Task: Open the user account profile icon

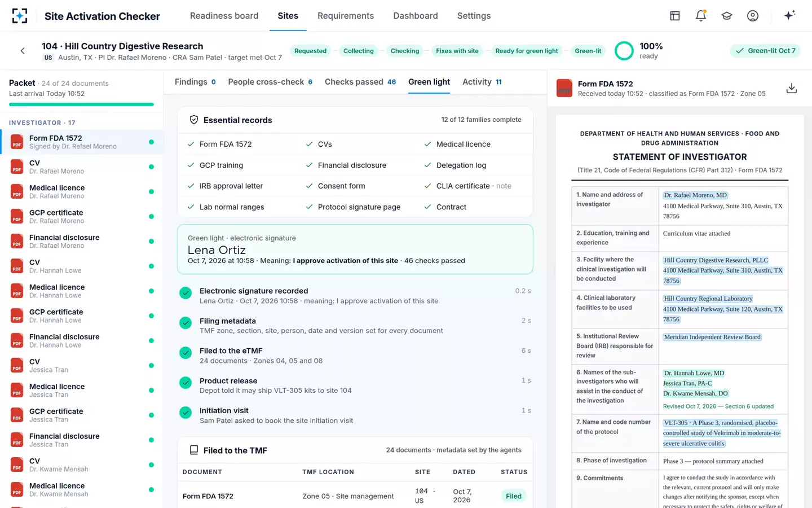Action: [753, 16]
